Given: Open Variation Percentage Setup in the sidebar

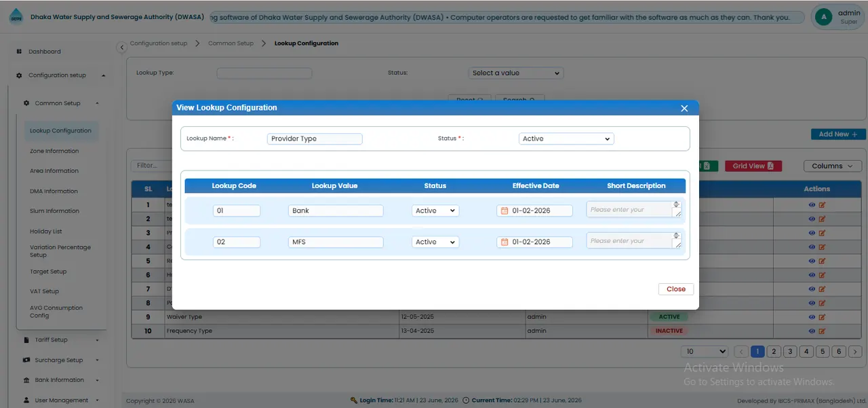Looking at the screenshot, I should (x=60, y=251).
